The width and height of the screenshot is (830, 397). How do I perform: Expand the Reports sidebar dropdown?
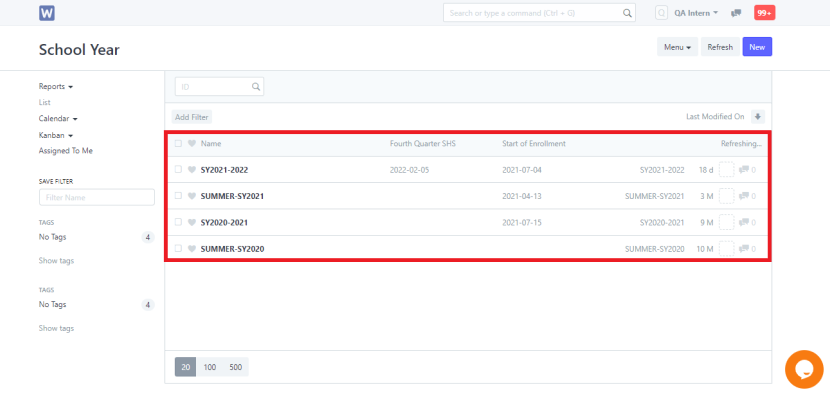(56, 86)
